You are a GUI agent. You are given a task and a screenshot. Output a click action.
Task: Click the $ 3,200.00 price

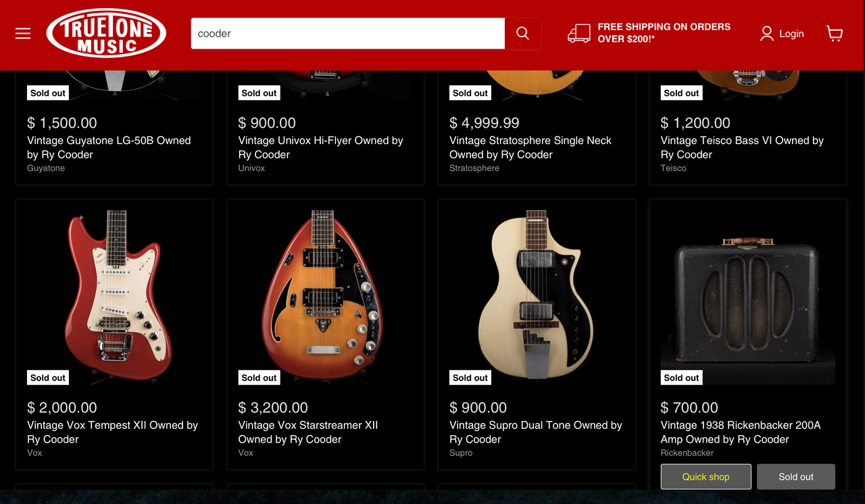273,408
